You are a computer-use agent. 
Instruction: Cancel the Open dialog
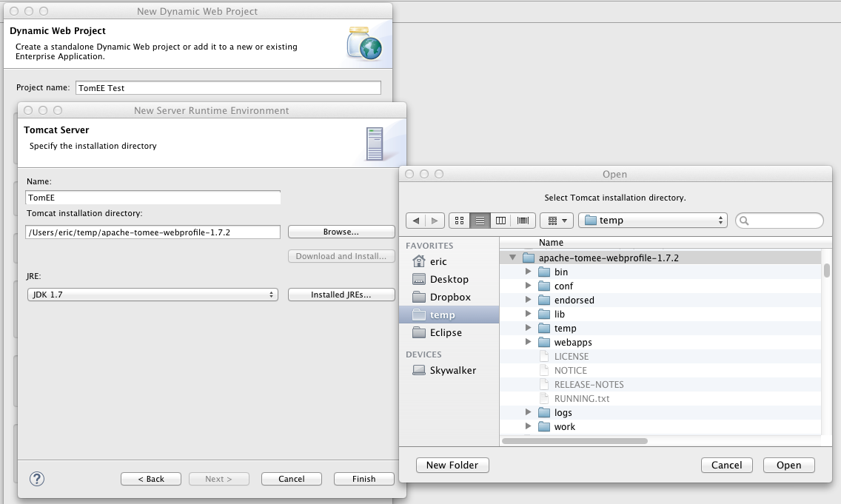coord(727,466)
